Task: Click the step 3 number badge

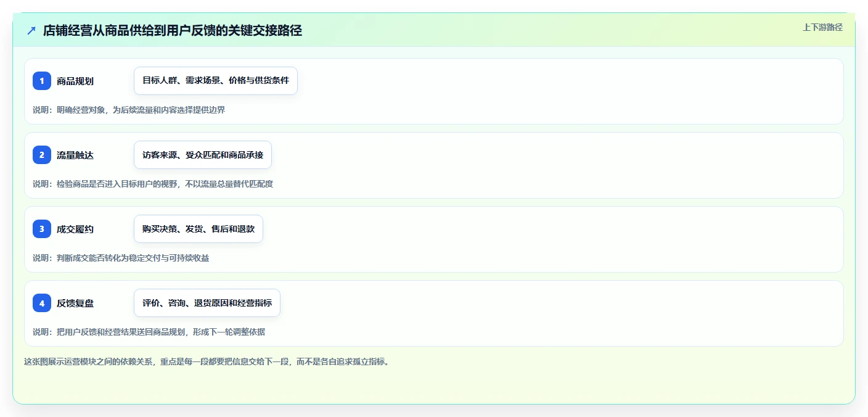Action: pyautogui.click(x=42, y=229)
